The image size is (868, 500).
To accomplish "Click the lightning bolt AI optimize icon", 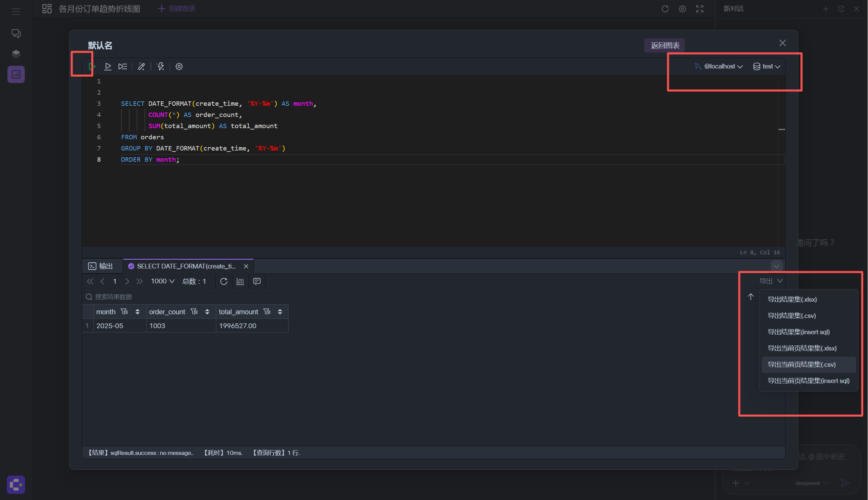I will coord(160,66).
